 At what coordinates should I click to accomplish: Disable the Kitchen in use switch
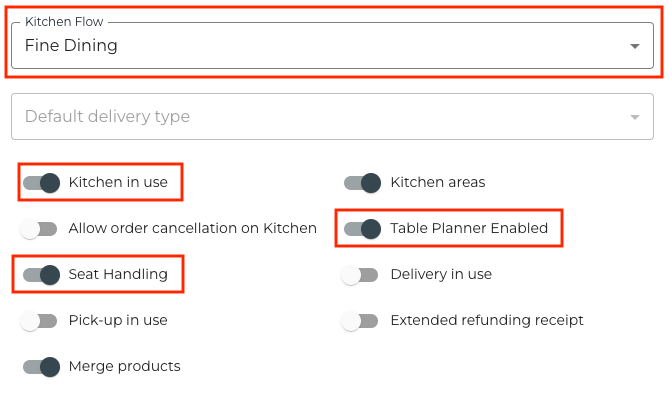click(41, 183)
